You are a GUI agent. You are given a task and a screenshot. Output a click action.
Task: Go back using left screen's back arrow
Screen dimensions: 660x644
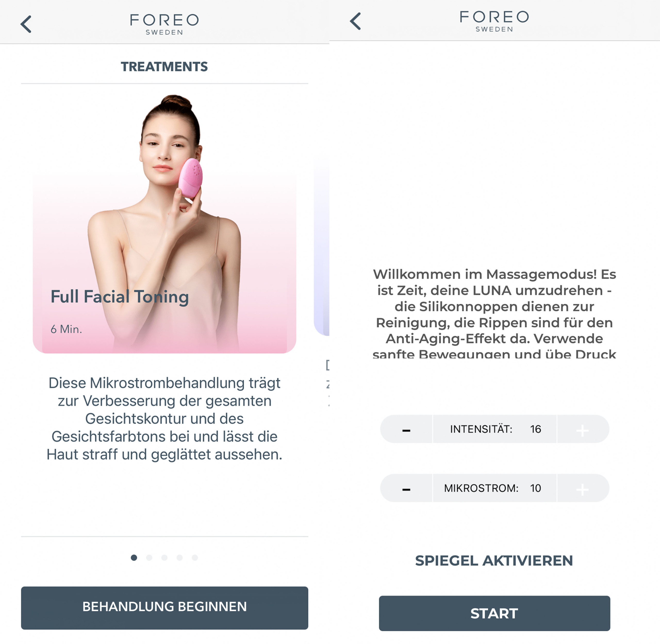[x=26, y=24]
